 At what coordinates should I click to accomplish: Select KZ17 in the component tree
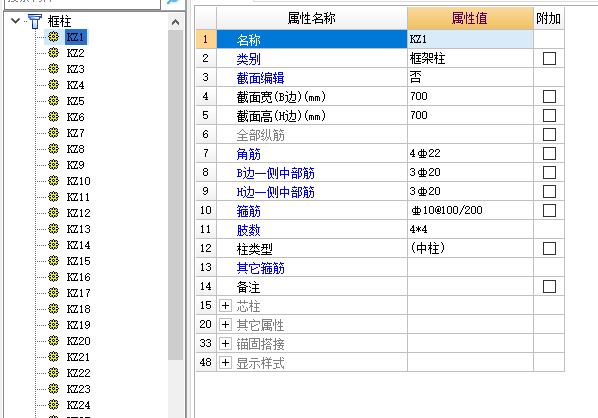79,293
